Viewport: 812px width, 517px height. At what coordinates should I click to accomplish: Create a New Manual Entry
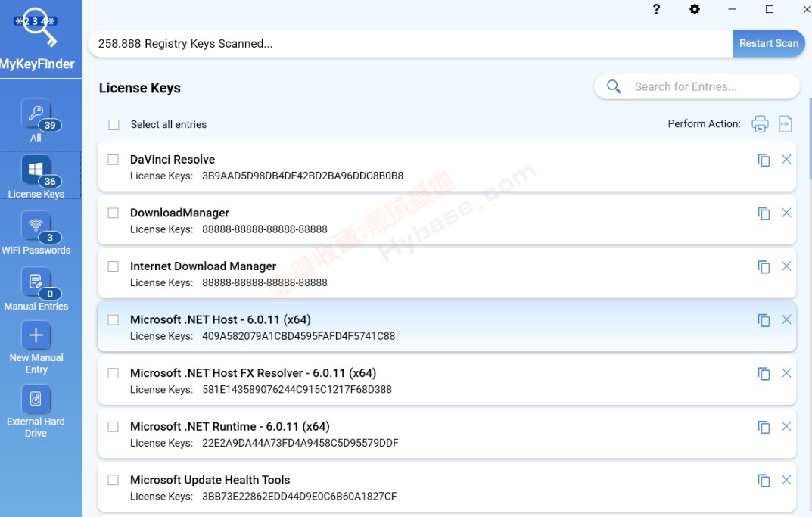(36, 347)
